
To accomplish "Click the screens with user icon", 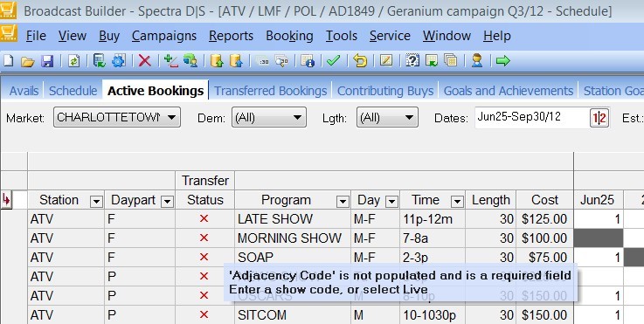I will pyautogui.click(x=190, y=61).
